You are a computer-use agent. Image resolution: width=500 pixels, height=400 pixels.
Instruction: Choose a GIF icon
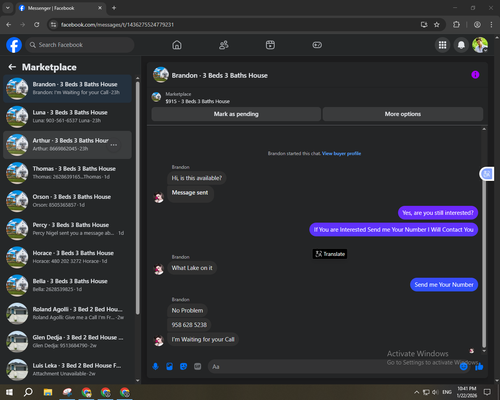[x=198, y=367]
